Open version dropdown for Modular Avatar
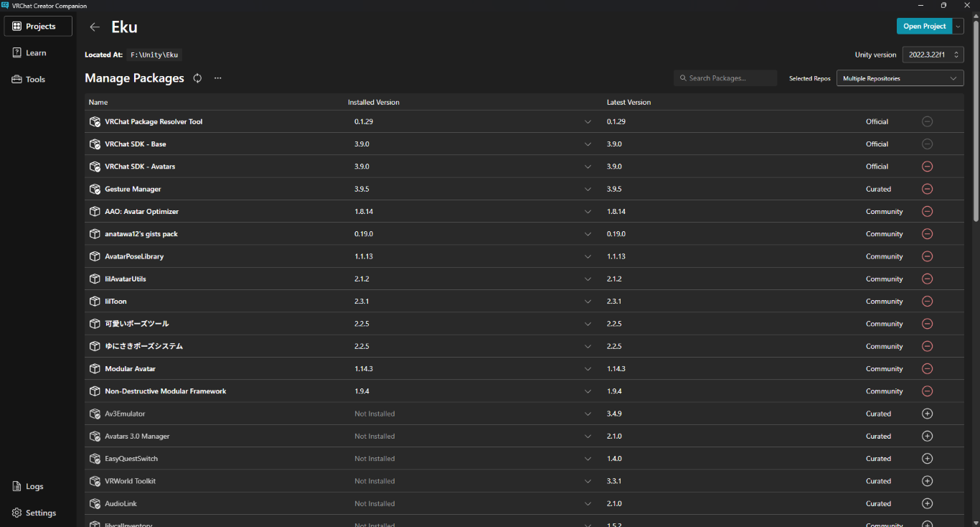The image size is (980, 527). click(x=588, y=369)
